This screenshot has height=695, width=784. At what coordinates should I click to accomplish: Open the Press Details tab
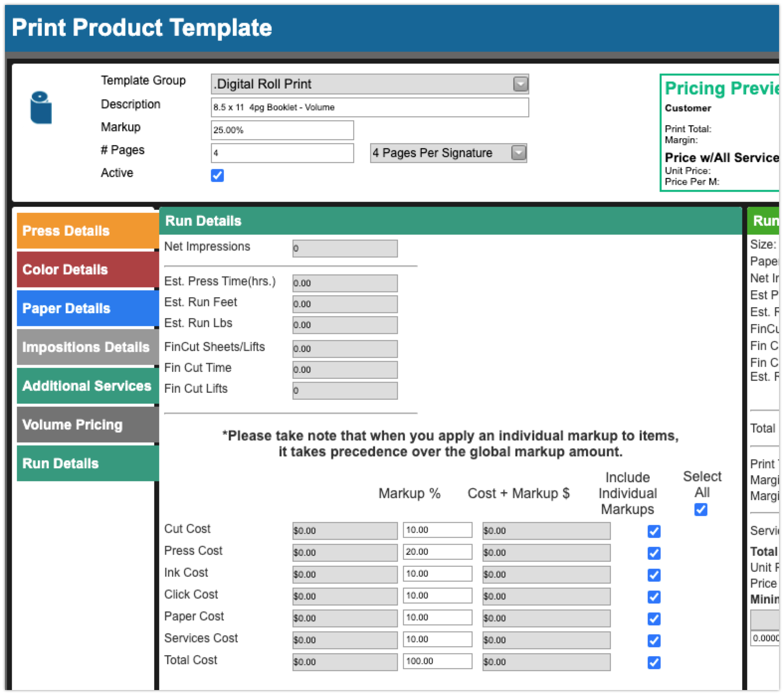[x=88, y=231]
